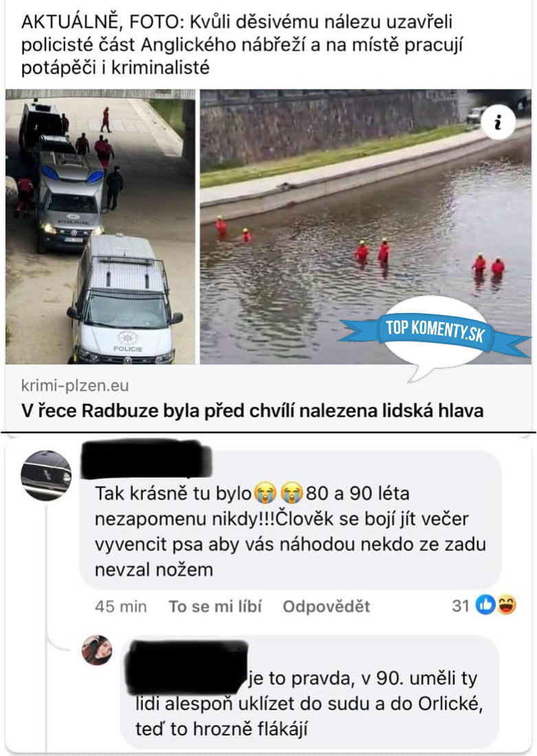Image resolution: width=537 pixels, height=756 pixels.
Task: Open headline about Radbuze lidská hlava
Action: 252,411
